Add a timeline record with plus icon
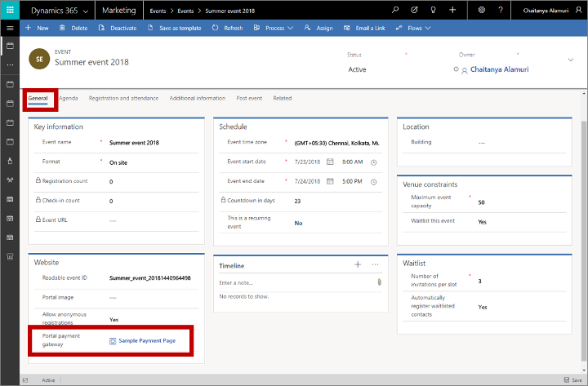The image size is (588, 386). (357, 265)
